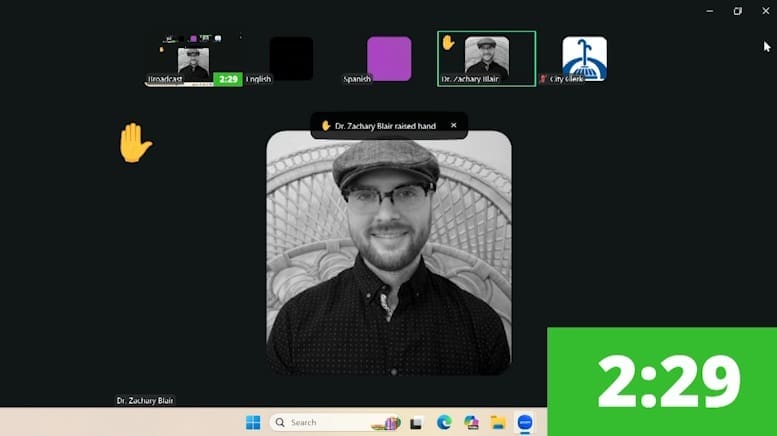777x436 pixels.
Task: Select the City Clerk participant tile
Action: pos(584,58)
